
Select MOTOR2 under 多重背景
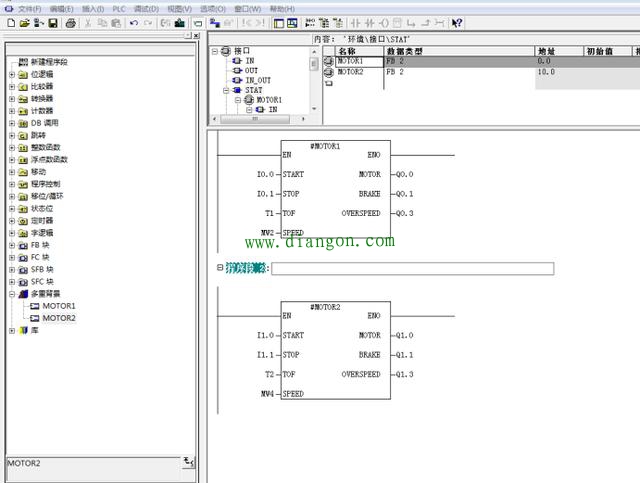coord(59,318)
